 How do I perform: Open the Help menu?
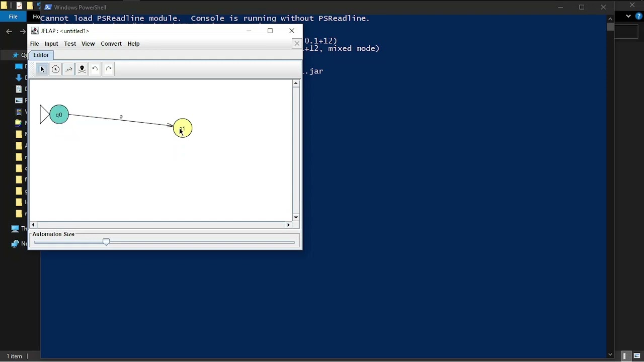coord(133,44)
